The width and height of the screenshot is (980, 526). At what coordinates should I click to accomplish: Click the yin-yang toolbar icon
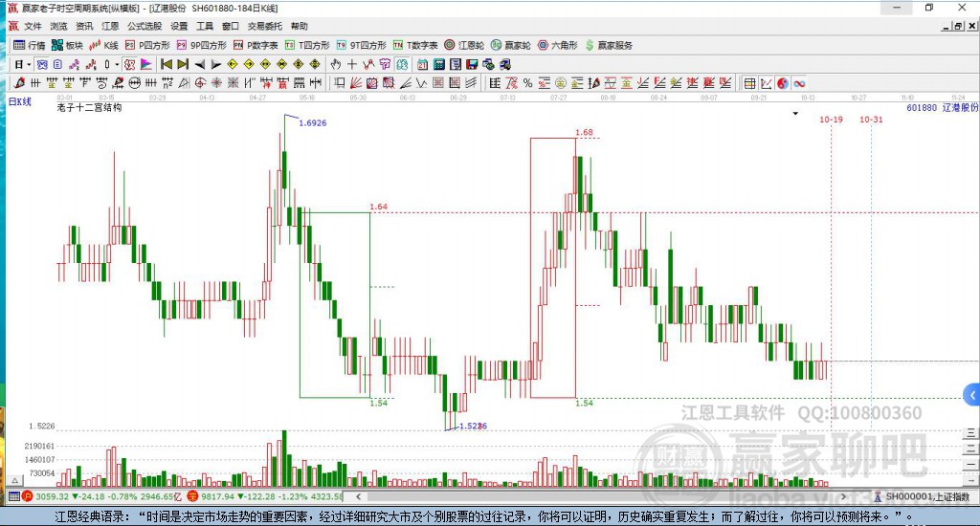pos(783,83)
